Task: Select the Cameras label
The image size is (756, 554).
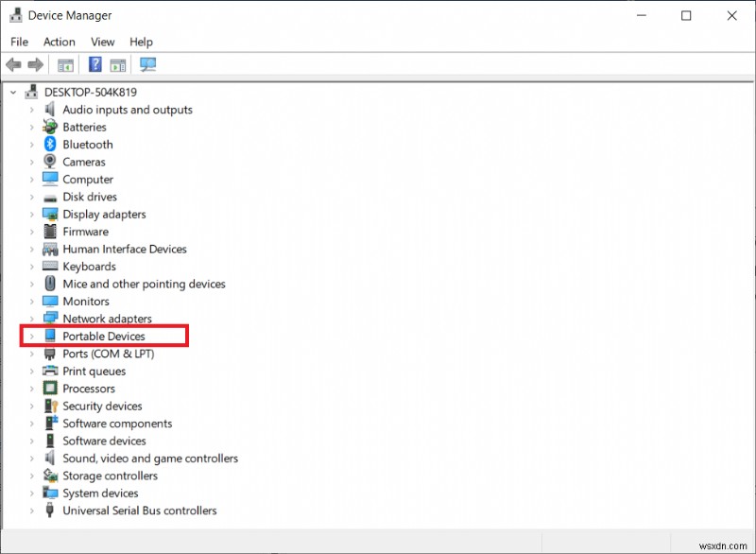Action: coord(84,162)
